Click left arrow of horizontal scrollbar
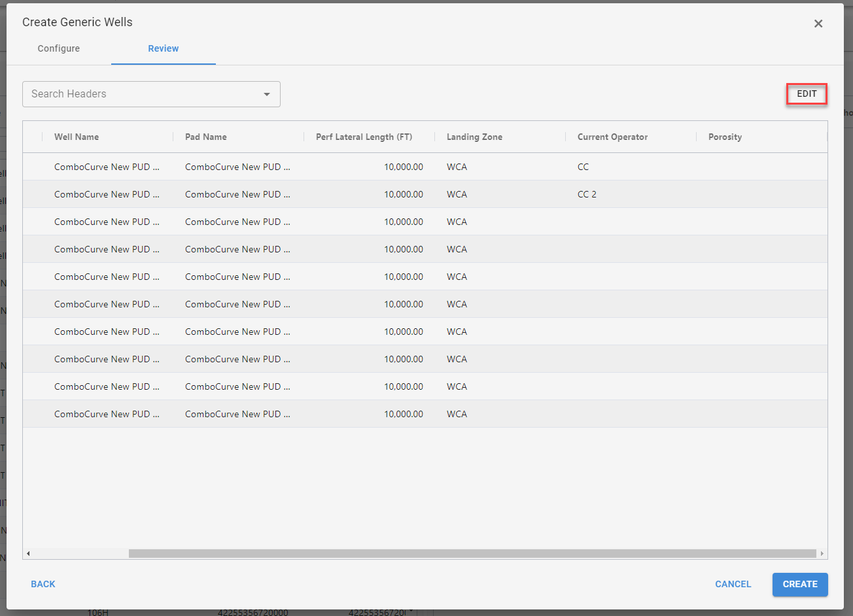The width and height of the screenshot is (853, 616). point(27,554)
